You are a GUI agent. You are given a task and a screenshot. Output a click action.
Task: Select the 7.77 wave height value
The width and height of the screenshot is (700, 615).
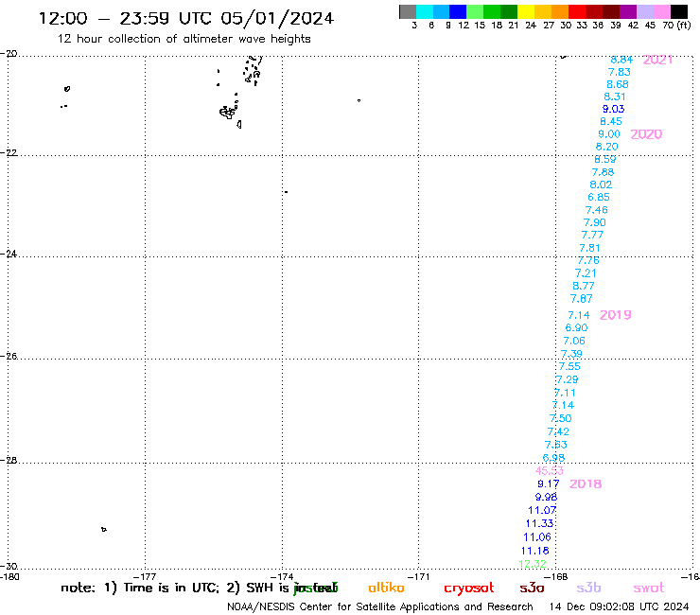point(592,236)
